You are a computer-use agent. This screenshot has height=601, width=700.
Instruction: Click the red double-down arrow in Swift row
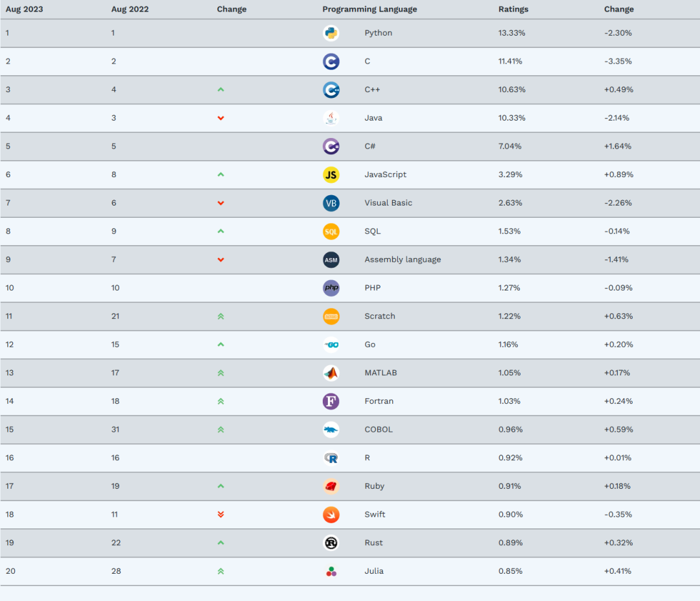coord(220,515)
